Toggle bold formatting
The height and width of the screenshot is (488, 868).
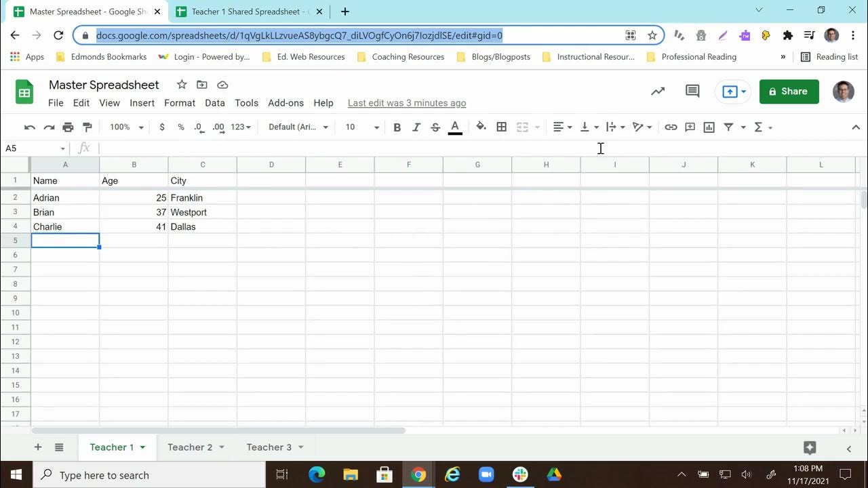(x=397, y=127)
